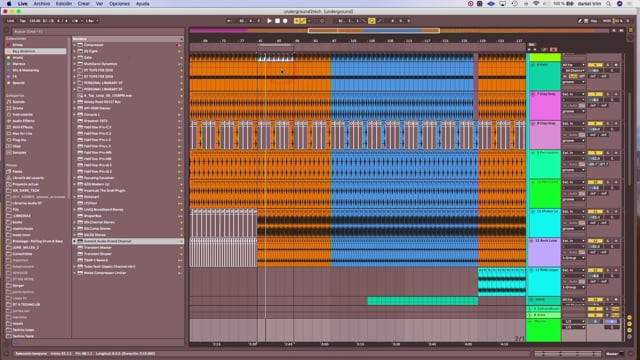Expand the EQ Eight folder
This screenshot has height=360, width=640.
point(75,51)
